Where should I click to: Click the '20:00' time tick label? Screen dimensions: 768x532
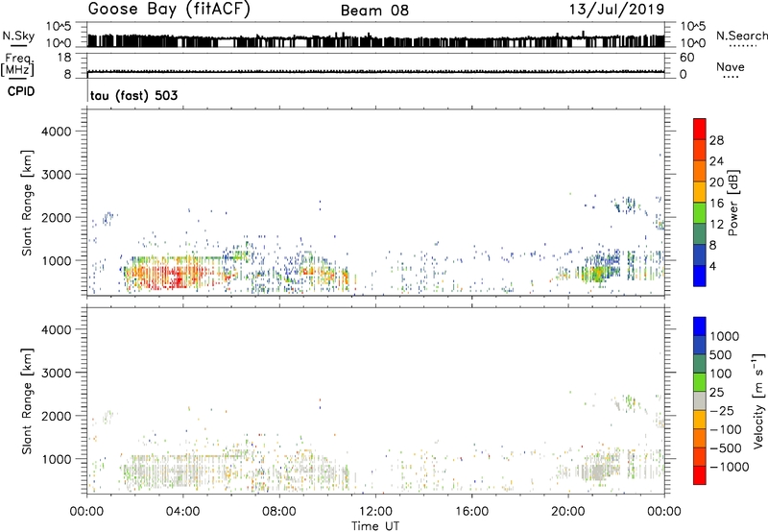pos(567,512)
